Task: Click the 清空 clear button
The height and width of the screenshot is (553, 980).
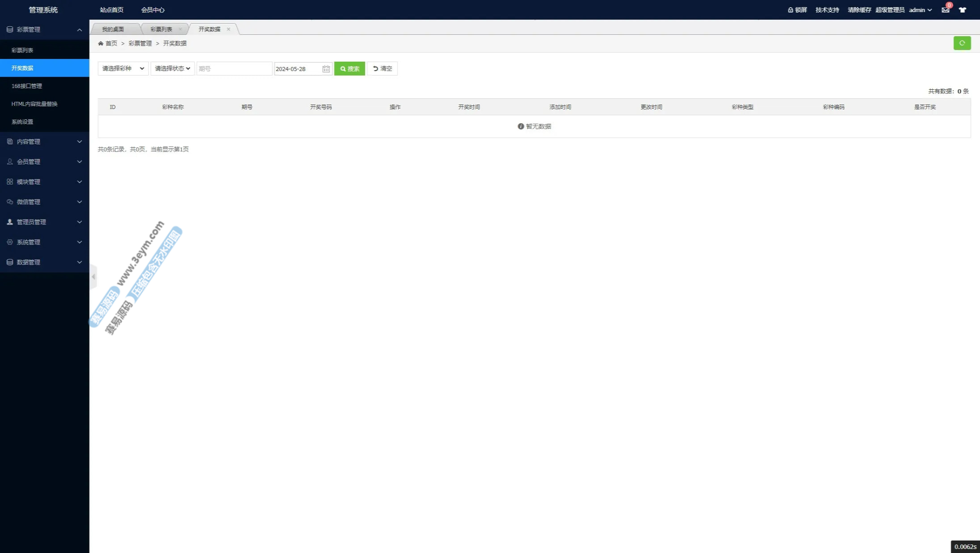Action: pos(382,68)
